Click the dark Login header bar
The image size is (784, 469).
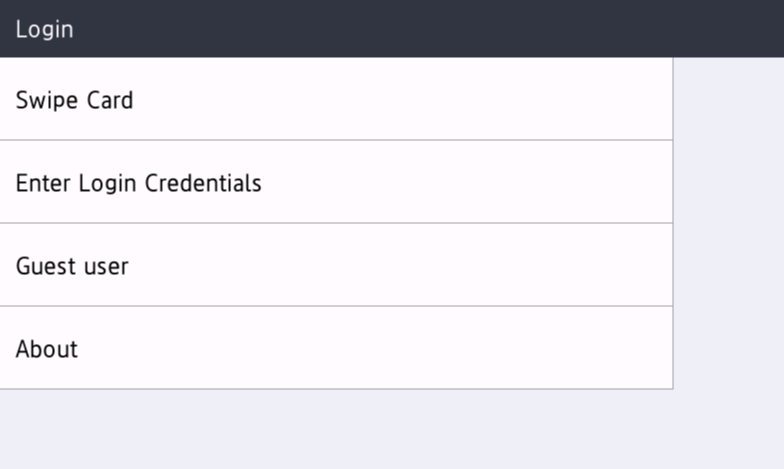(x=400, y=28)
